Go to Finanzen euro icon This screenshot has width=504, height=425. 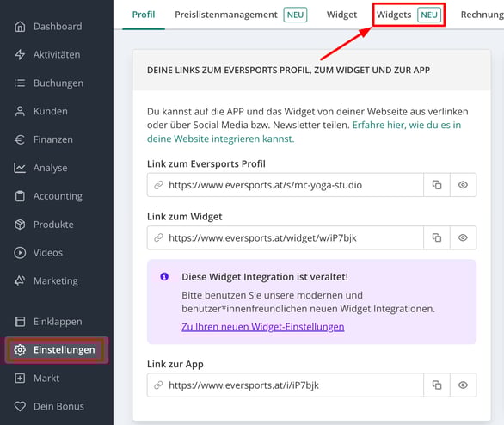20,139
